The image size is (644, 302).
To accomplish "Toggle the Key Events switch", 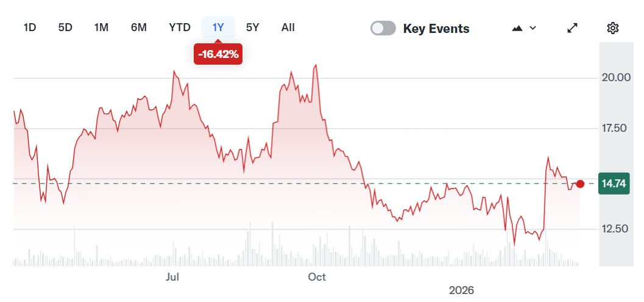I will click(383, 28).
